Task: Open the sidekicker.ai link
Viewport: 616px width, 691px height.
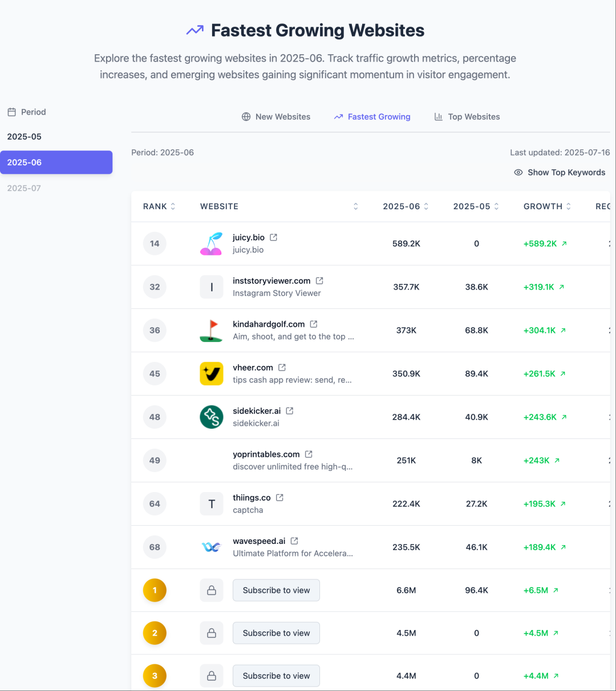Action: click(257, 410)
